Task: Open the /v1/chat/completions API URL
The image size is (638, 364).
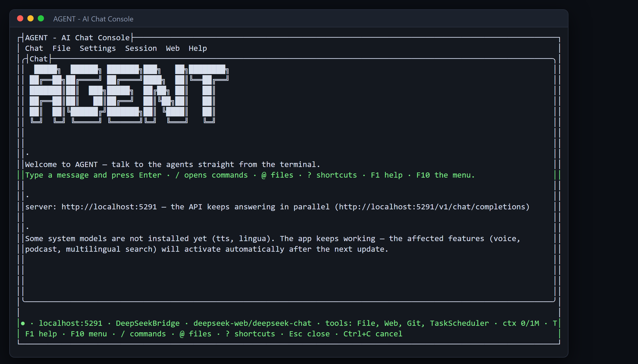Action: [x=432, y=207]
